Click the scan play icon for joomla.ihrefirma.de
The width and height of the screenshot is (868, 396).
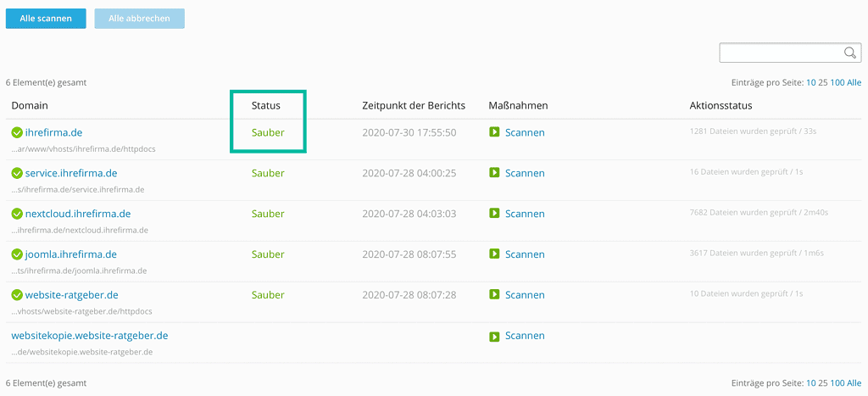(494, 254)
